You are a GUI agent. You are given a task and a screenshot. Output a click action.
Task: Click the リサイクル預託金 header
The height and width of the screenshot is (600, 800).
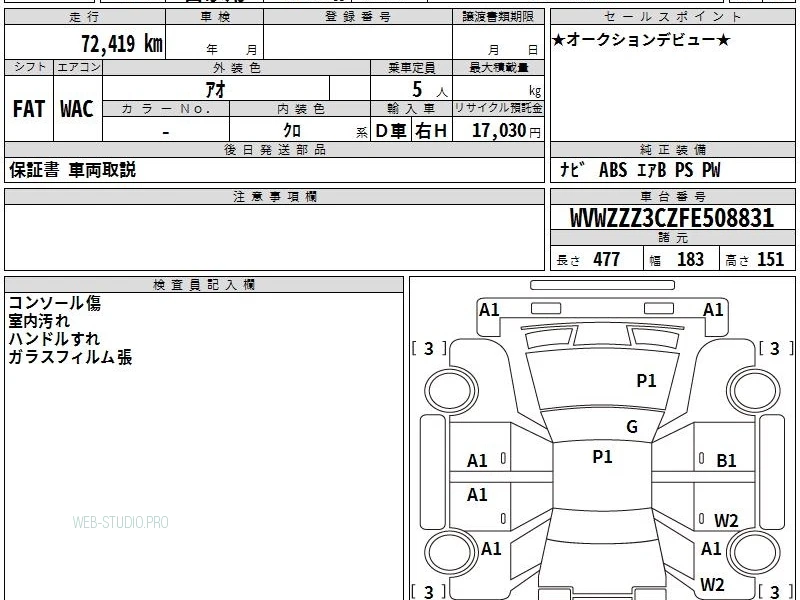[x=498, y=108]
